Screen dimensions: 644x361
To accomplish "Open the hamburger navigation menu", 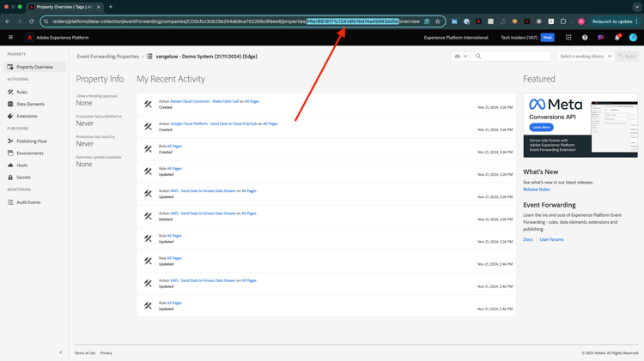I will tap(10, 38).
